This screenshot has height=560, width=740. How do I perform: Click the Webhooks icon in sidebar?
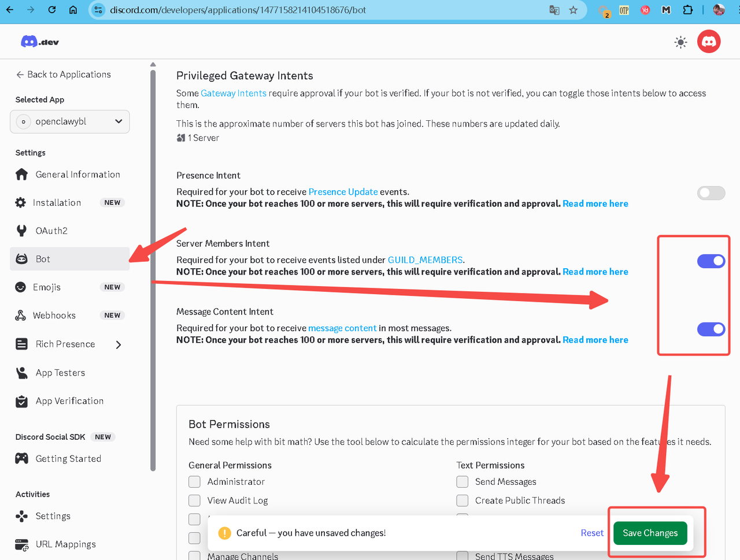point(21,316)
